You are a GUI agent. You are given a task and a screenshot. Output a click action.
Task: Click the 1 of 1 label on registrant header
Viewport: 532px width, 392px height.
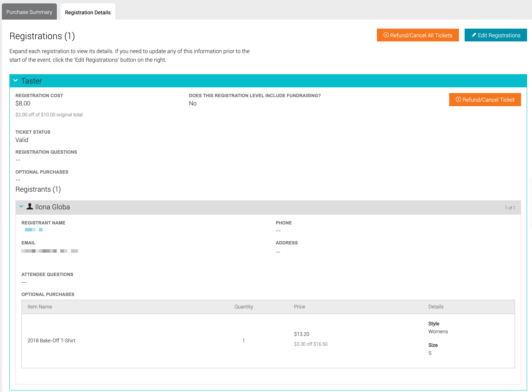coord(510,207)
